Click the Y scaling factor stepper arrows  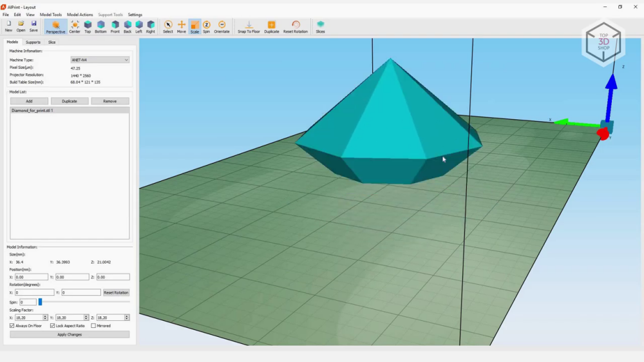pyautogui.click(x=86, y=318)
